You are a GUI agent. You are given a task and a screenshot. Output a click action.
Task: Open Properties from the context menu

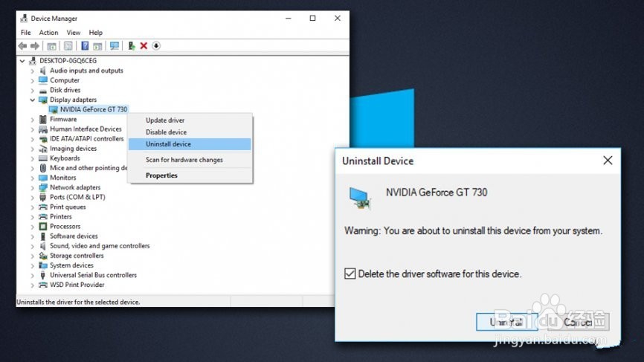click(190, 175)
